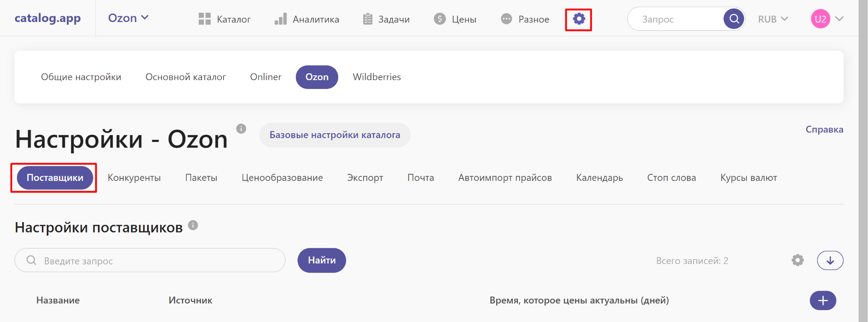Click Базовые настройки каталога button
This screenshot has width=868, height=322.
click(334, 135)
